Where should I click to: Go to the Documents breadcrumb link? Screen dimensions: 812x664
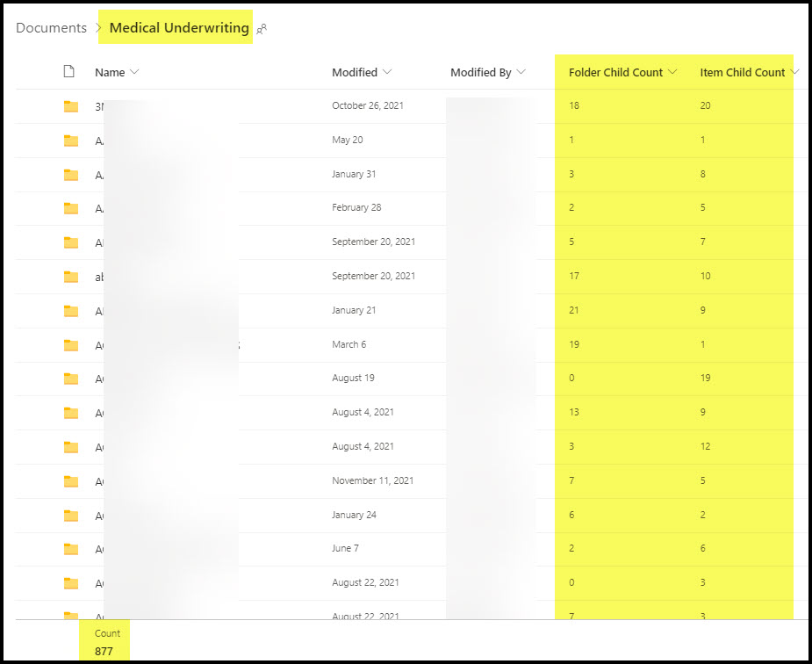pyautogui.click(x=51, y=28)
